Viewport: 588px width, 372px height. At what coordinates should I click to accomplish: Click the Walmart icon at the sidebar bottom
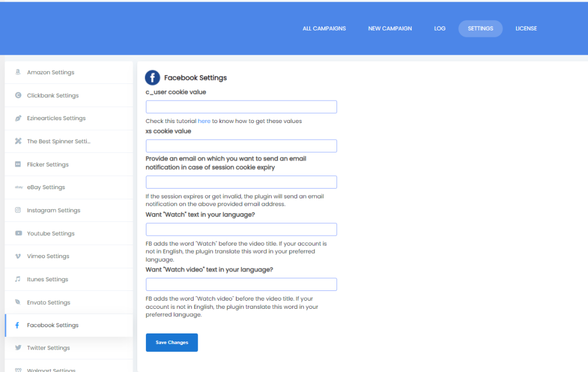pyautogui.click(x=18, y=369)
